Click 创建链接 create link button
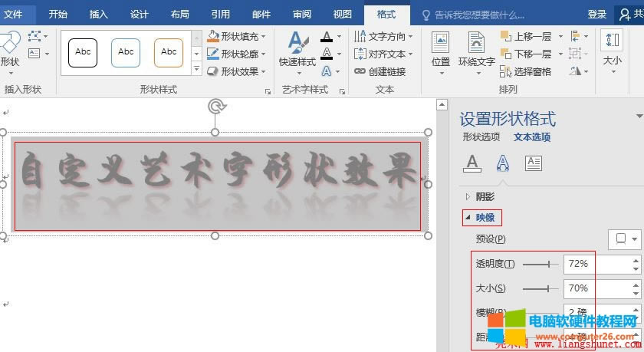Image resolution: width=644 pixels, height=352 pixels. 380,71
